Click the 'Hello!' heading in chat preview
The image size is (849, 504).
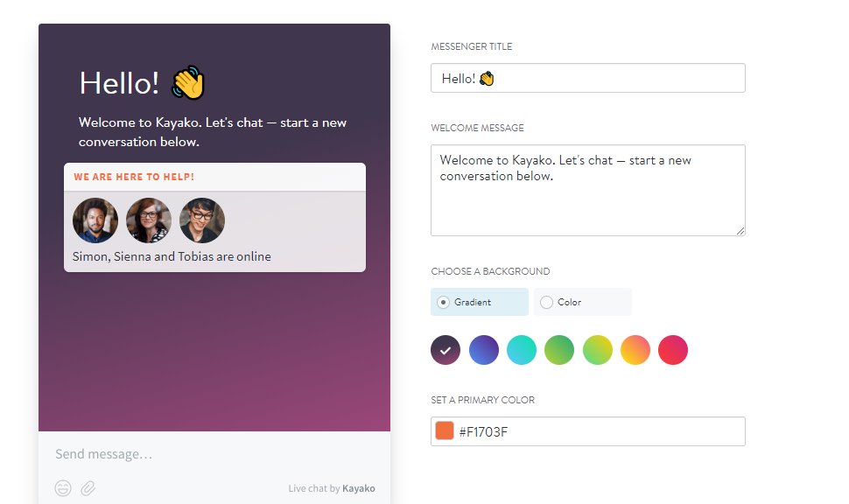point(120,83)
